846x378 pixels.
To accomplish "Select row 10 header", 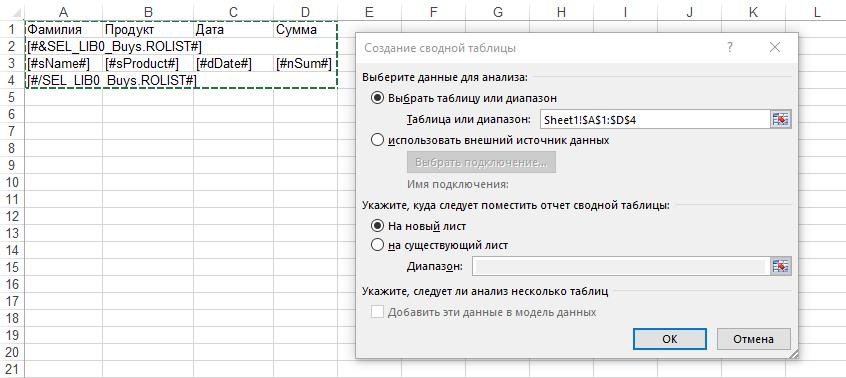I will (12, 182).
